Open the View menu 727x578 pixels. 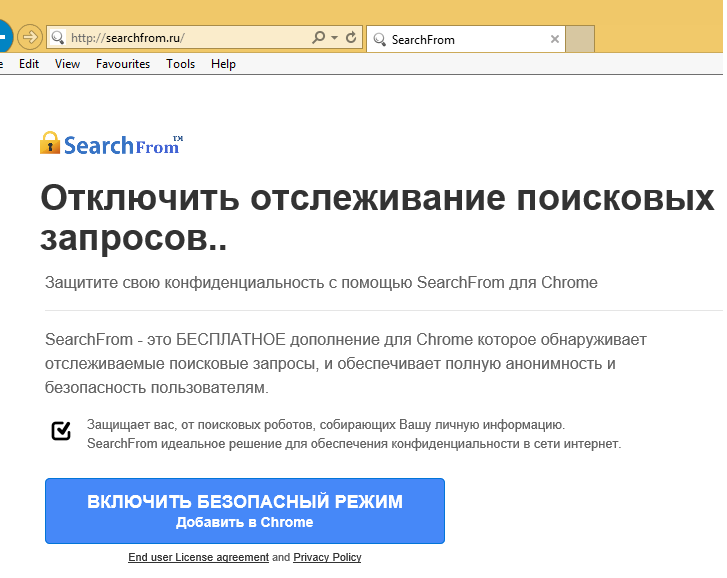[x=67, y=64]
